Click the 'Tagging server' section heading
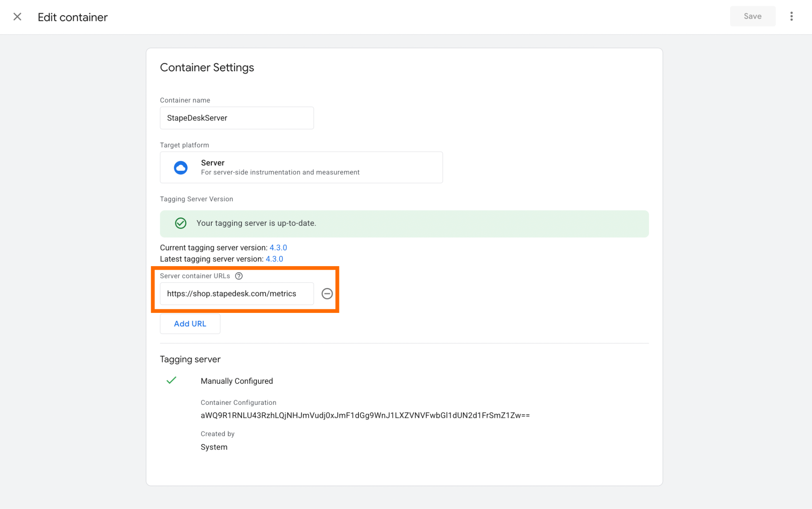Image resolution: width=812 pixels, height=509 pixels. point(190,359)
